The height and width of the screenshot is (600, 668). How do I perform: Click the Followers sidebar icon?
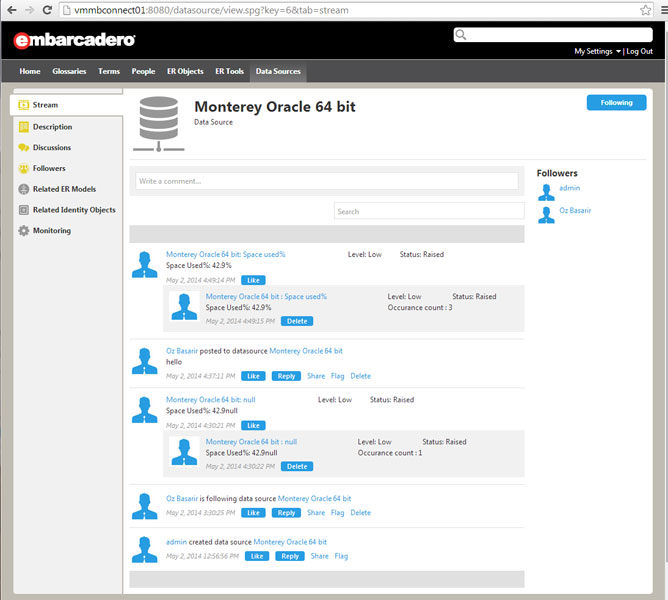[24, 168]
